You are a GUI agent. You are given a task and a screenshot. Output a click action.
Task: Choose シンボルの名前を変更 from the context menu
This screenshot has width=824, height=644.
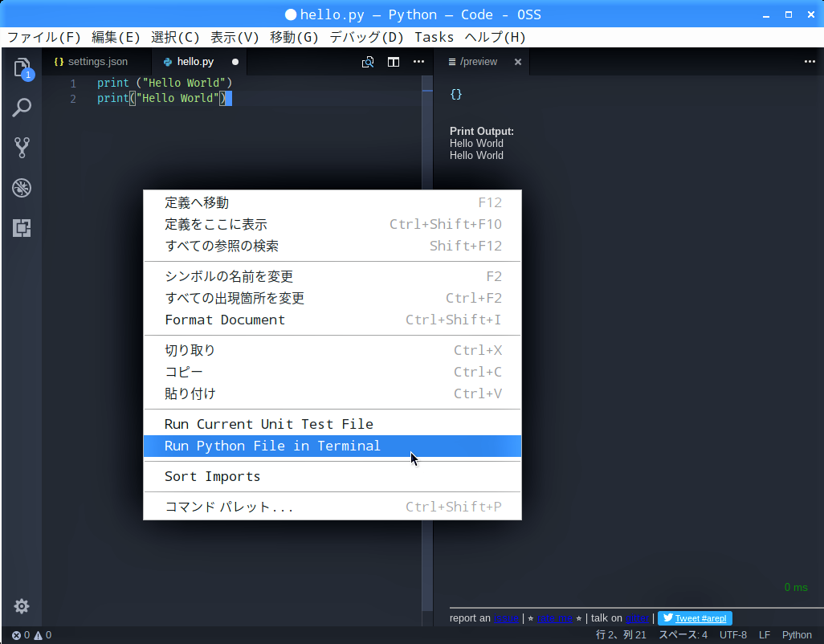[332, 276]
